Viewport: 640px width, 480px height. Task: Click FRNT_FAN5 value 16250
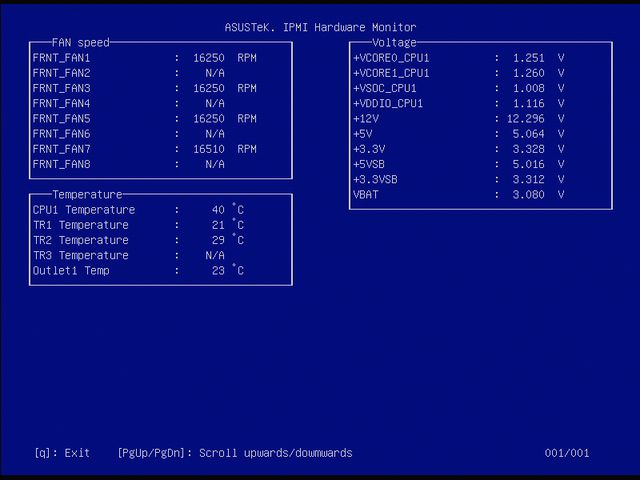209,119
